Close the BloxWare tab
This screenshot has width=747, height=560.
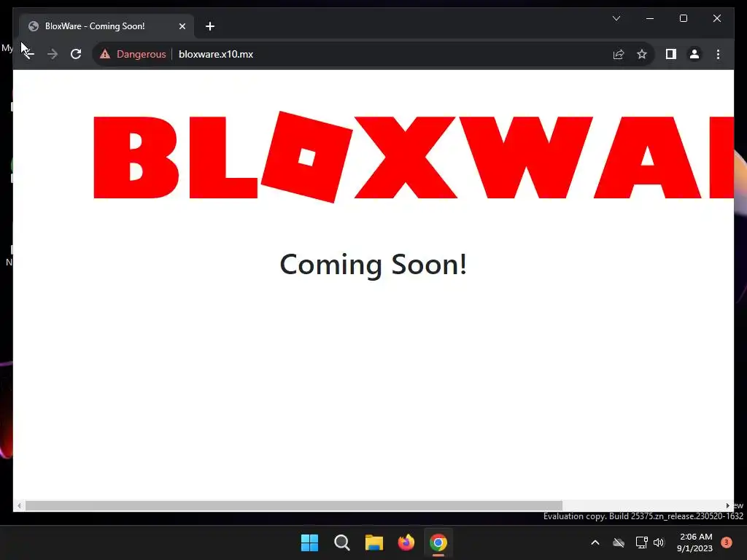pyautogui.click(x=182, y=26)
